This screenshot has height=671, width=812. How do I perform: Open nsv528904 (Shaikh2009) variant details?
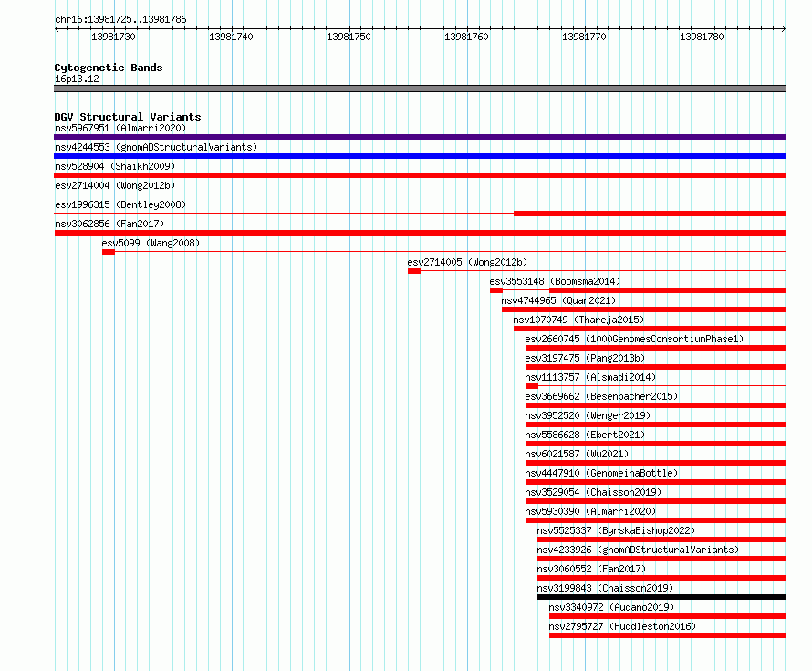(115, 166)
